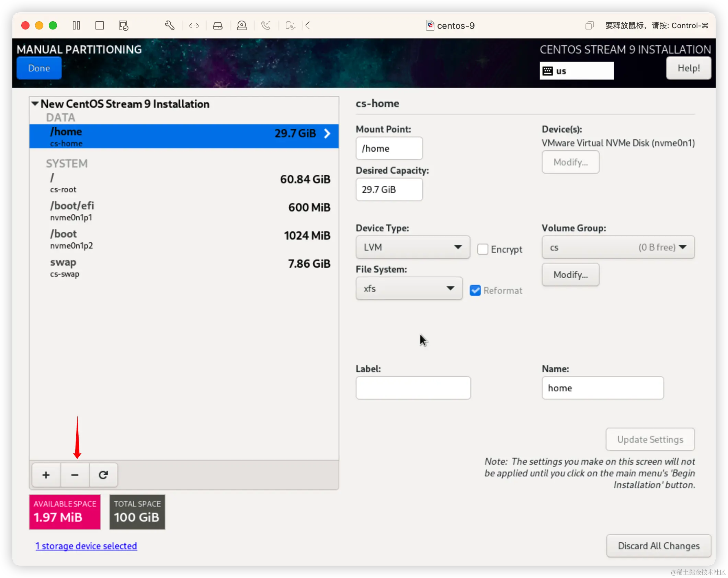Screen dimensions: 728x578
Task: Click the CD/DVD drive icon in the toolbar
Action: tap(242, 25)
